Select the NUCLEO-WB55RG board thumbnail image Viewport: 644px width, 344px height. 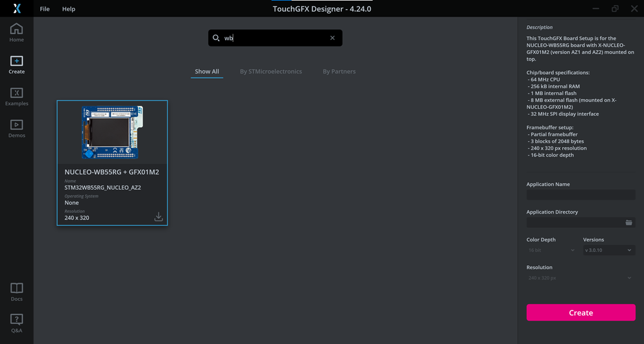(x=112, y=132)
